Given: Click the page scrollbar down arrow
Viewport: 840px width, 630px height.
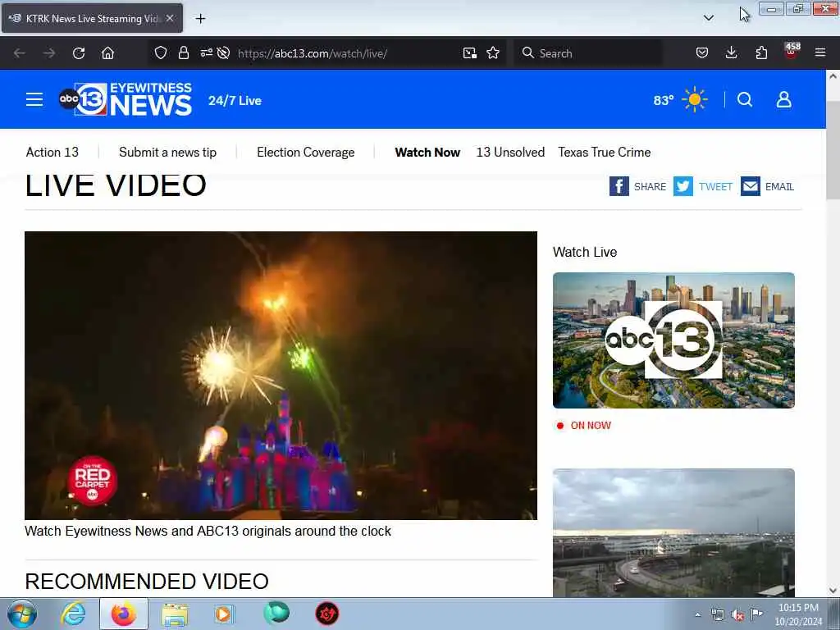Looking at the screenshot, I should (x=833, y=591).
